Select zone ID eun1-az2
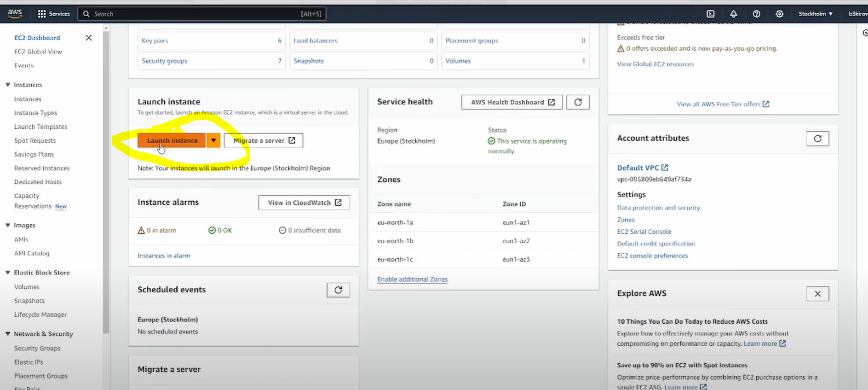This screenshot has width=868, height=390. [516, 241]
